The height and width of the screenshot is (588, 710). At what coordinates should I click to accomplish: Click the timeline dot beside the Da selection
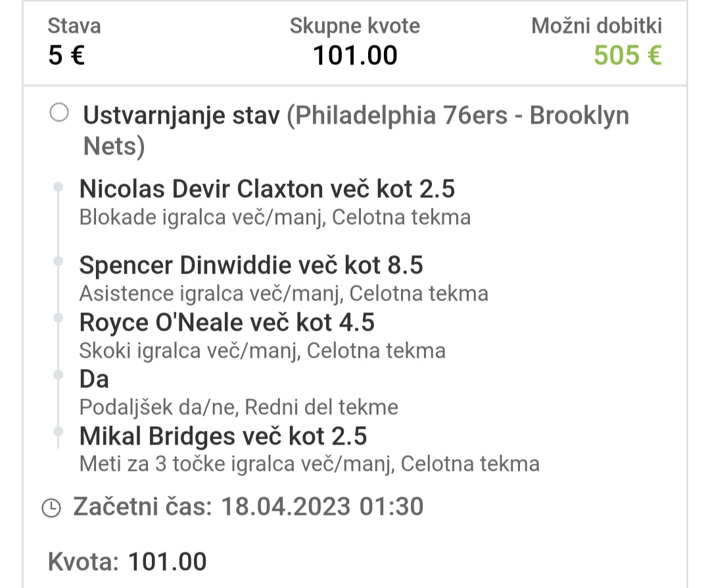tap(58, 375)
